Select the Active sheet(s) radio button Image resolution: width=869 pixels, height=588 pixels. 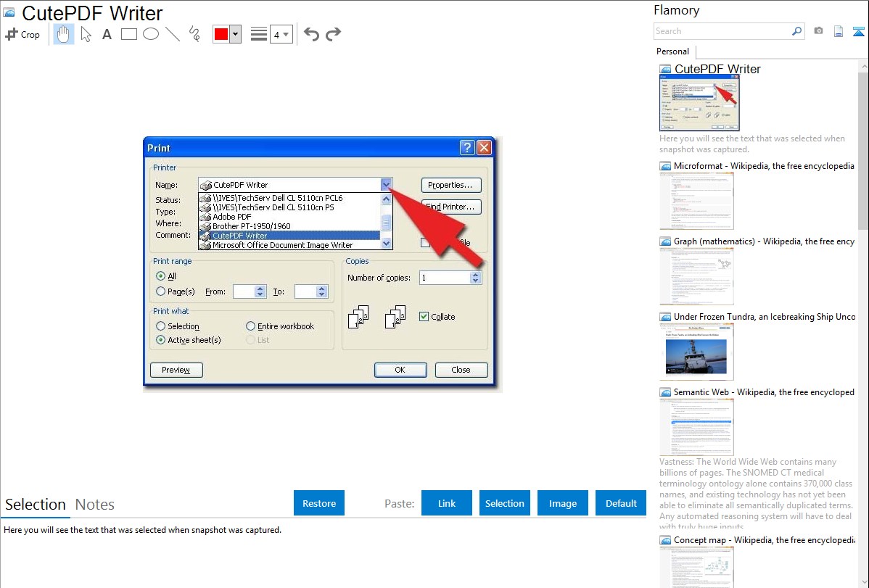[161, 340]
